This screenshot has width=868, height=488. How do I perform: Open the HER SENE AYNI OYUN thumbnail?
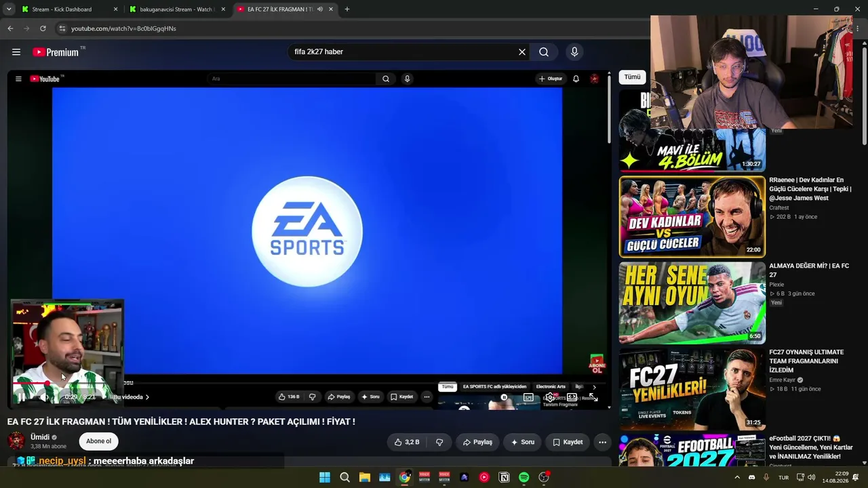[x=692, y=303]
